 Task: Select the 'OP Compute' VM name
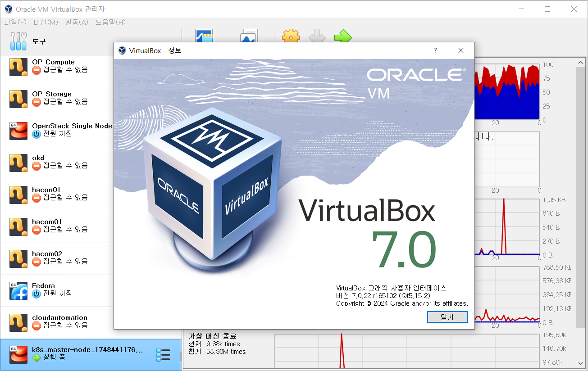[x=53, y=62]
